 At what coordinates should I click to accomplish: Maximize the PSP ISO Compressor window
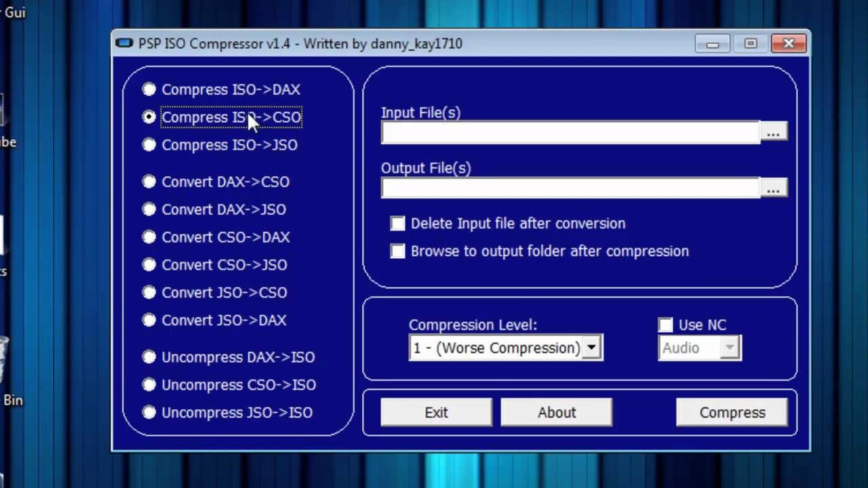click(x=750, y=44)
